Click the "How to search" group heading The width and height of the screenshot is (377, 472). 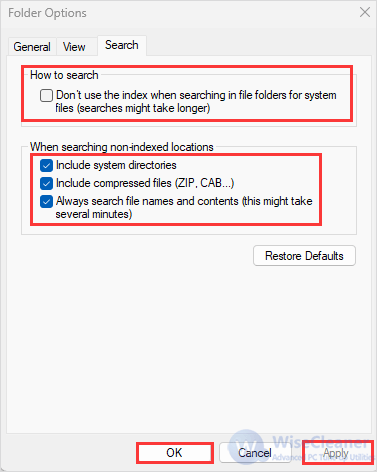pyautogui.click(x=64, y=75)
